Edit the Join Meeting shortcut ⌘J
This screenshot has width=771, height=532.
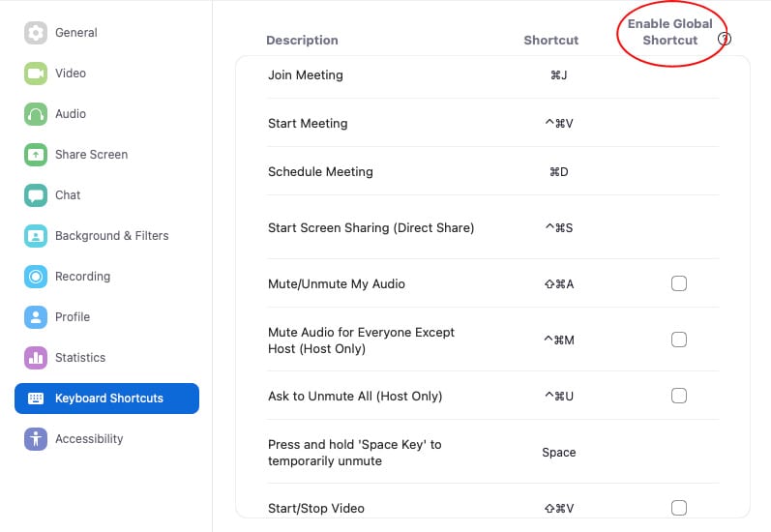pyautogui.click(x=558, y=75)
